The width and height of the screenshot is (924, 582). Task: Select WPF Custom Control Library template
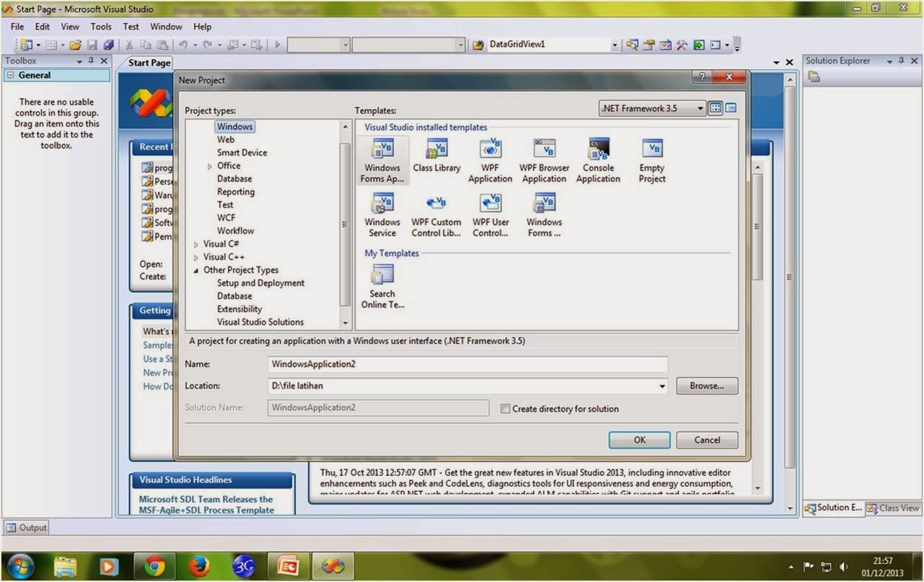pos(436,215)
